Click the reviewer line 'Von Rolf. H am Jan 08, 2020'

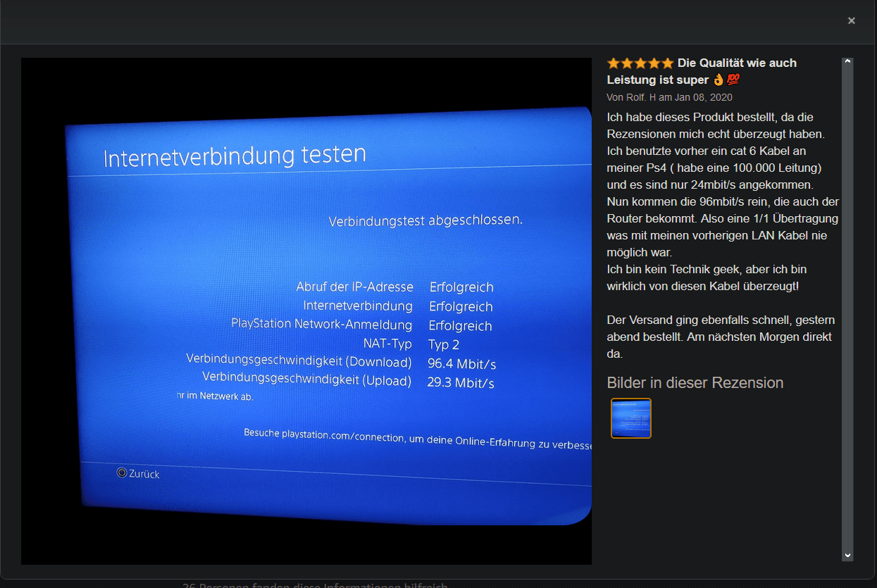(x=669, y=97)
